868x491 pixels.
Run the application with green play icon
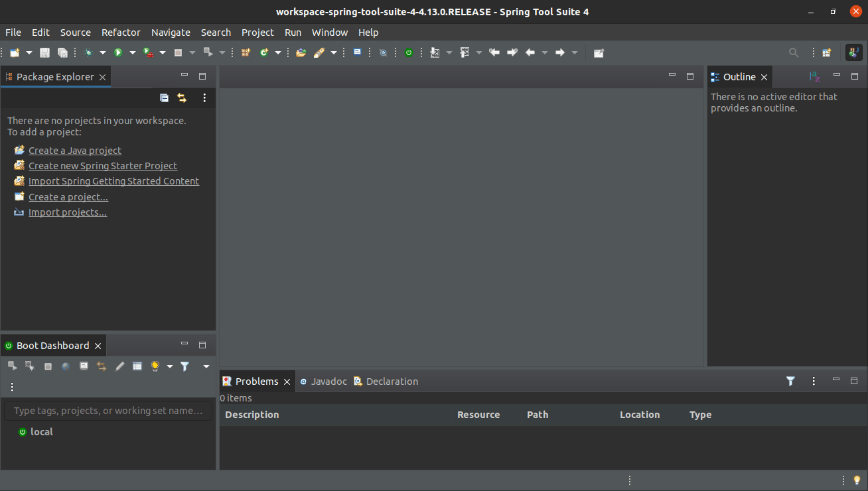tap(118, 52)
